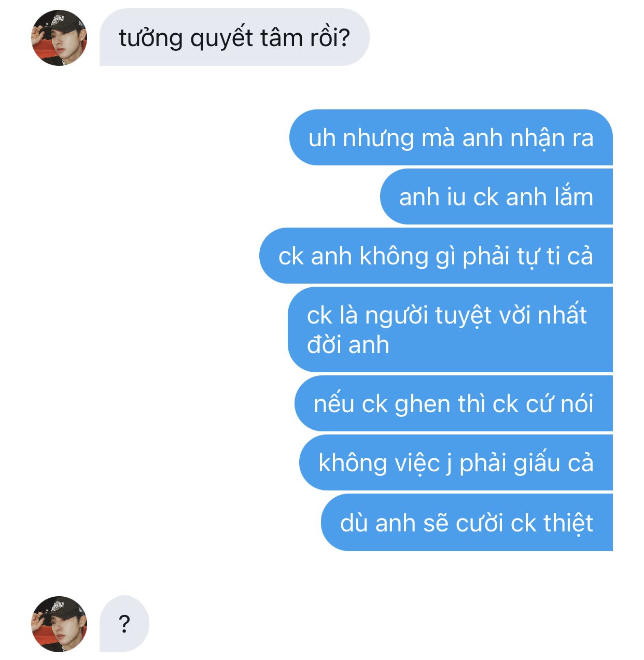The height and width of the screenshot is (660, 644).
Task: Select 'nếu ck ghen thì ck cứ nói' bubble
Action: pyautogui.click(x=454, y=404)
